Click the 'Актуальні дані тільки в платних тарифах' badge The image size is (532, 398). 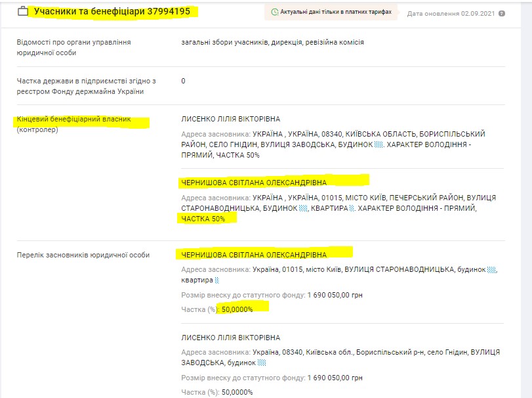click(331, 12)
